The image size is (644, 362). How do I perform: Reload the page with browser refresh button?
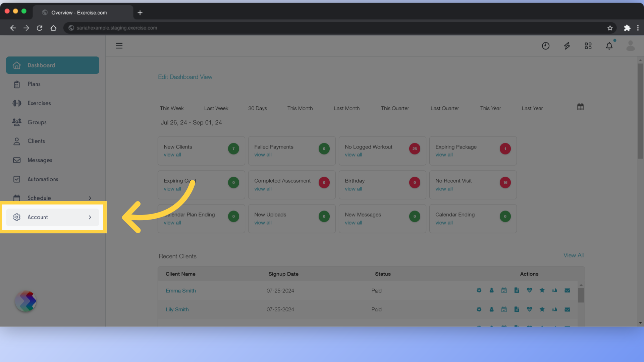point(40,28)
